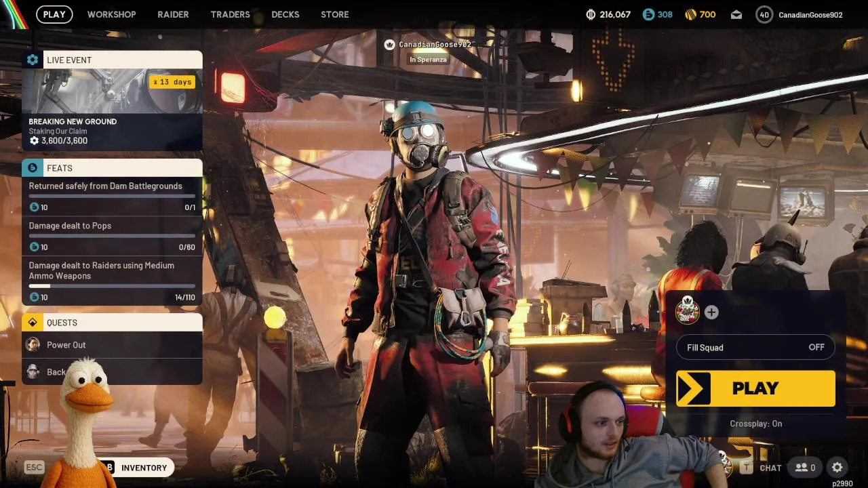Click the squad leader avatar icon
This screenshot has height=488, width=868.
[688, 312]
